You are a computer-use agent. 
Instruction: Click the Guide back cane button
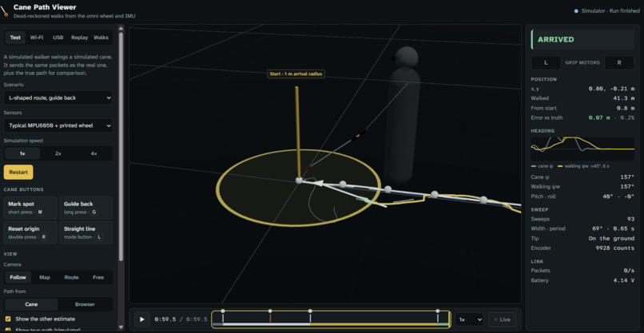pos(85,208)
